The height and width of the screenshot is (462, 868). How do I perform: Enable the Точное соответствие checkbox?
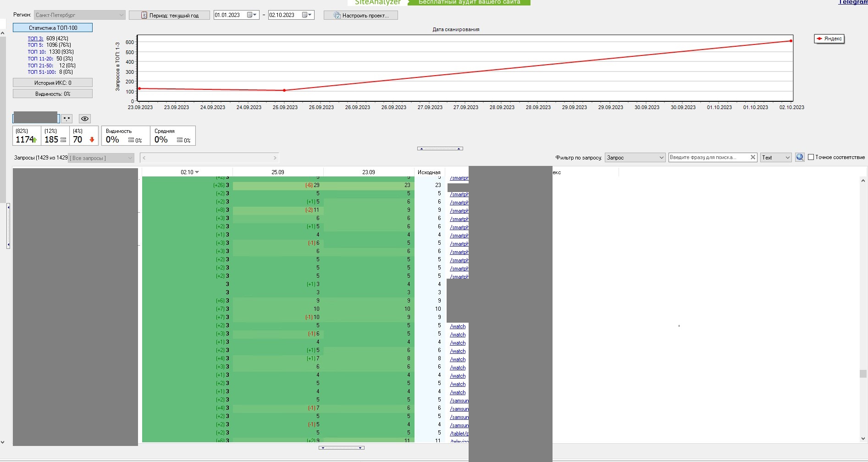(x=811, y=157)
